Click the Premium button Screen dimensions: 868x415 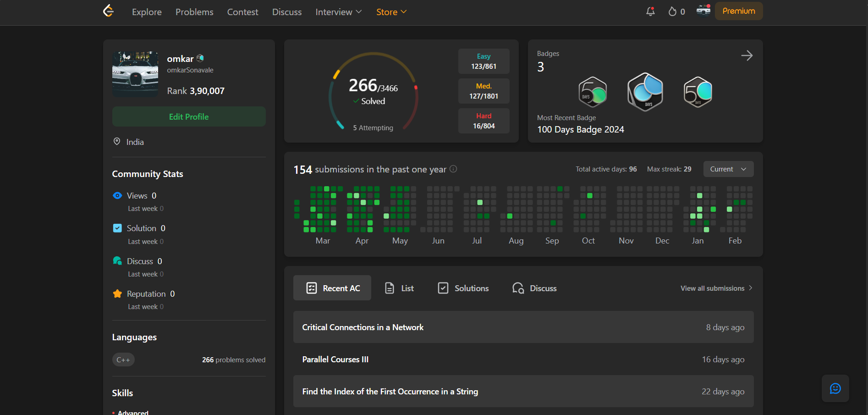(x=739, y=11)
